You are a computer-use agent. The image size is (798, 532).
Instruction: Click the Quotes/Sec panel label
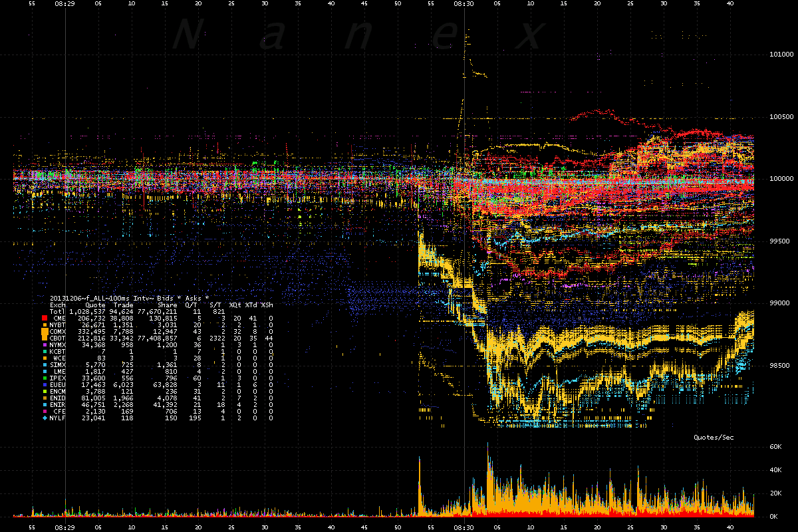pyautogui.click(x=714, y=438)
